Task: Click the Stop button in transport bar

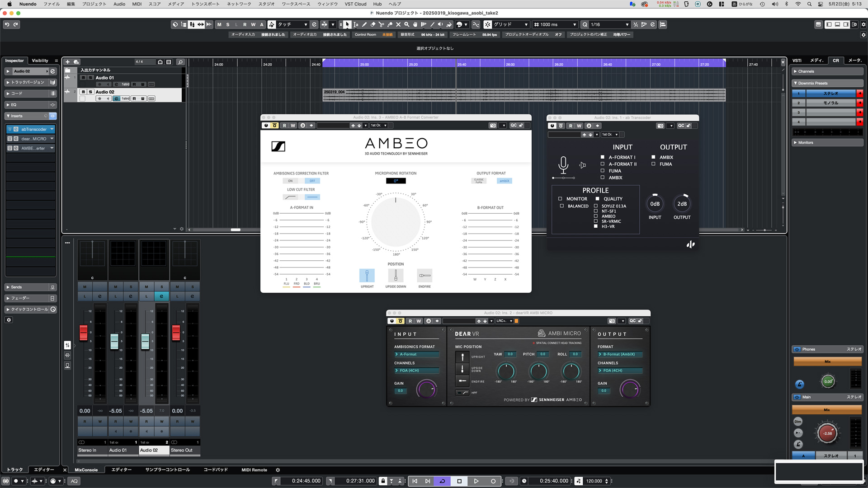Action: (x=459, y=481)
